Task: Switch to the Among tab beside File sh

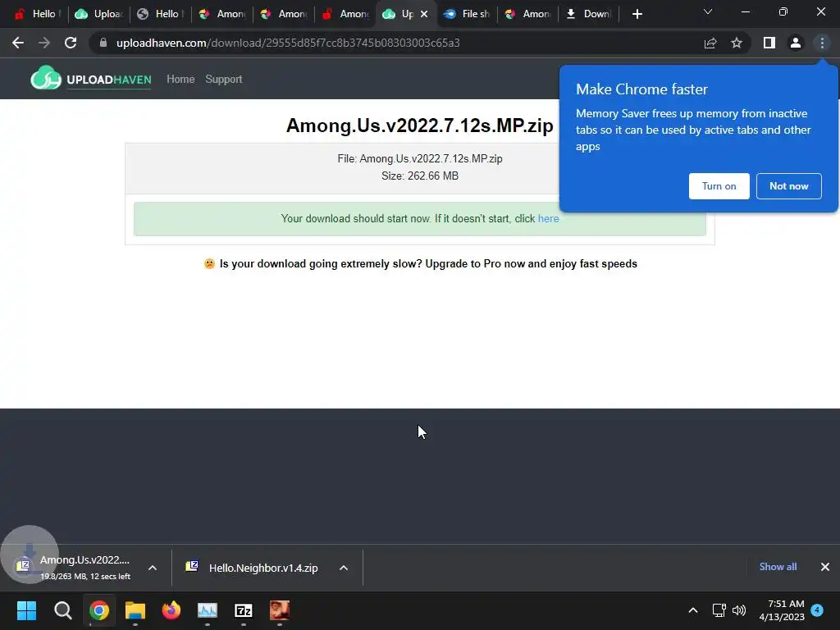Action: coord(529,14)
